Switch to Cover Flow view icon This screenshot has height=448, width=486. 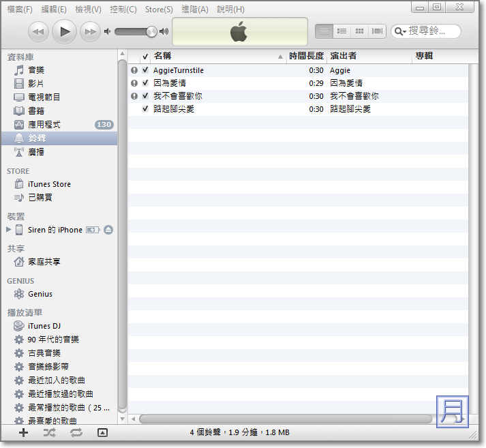click(377, 31)
